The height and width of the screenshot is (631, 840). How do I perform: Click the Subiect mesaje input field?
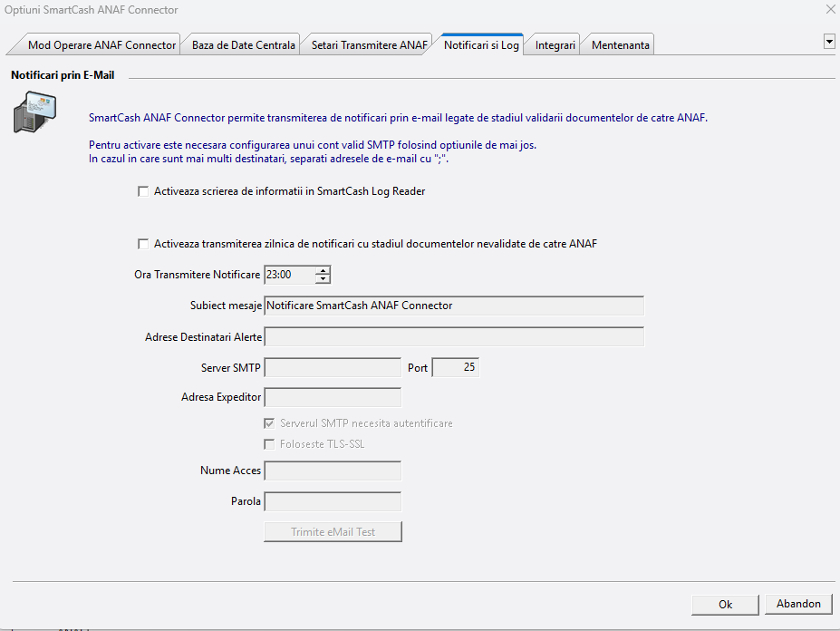tap(454, 306)
